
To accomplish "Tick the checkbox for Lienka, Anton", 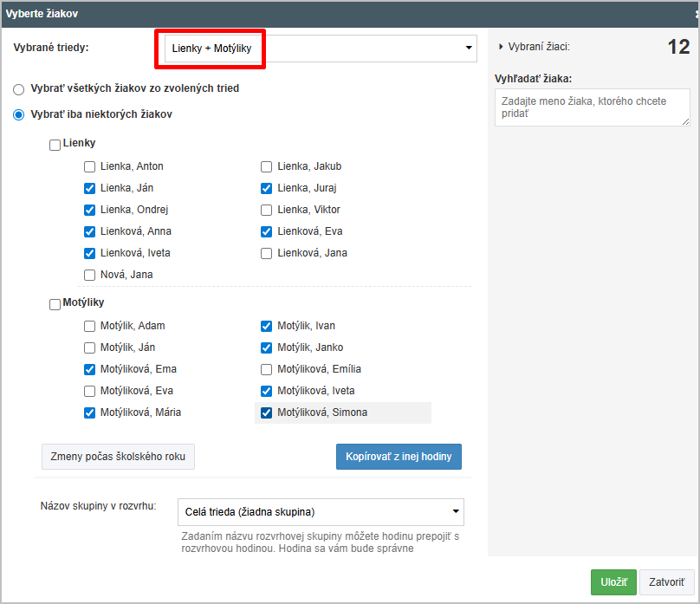I will coord(89,166).
